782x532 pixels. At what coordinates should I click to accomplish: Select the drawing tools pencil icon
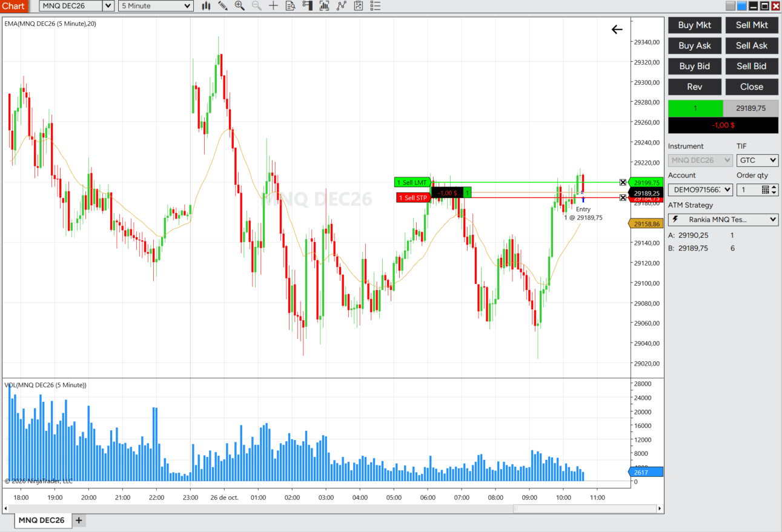click(x=223, y=6)
